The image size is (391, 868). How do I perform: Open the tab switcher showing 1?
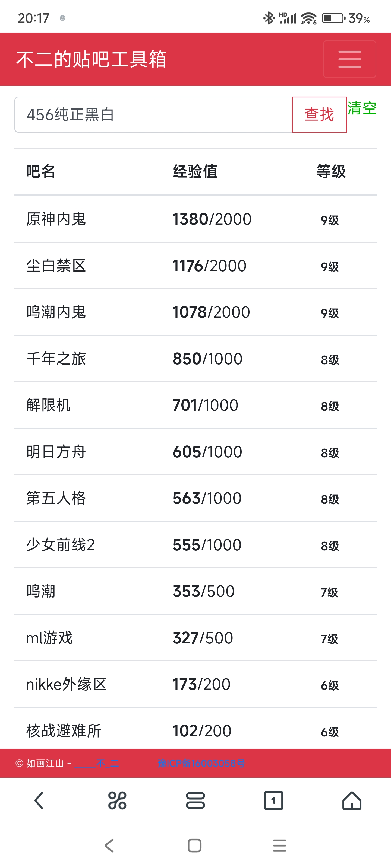click(274, 800)
